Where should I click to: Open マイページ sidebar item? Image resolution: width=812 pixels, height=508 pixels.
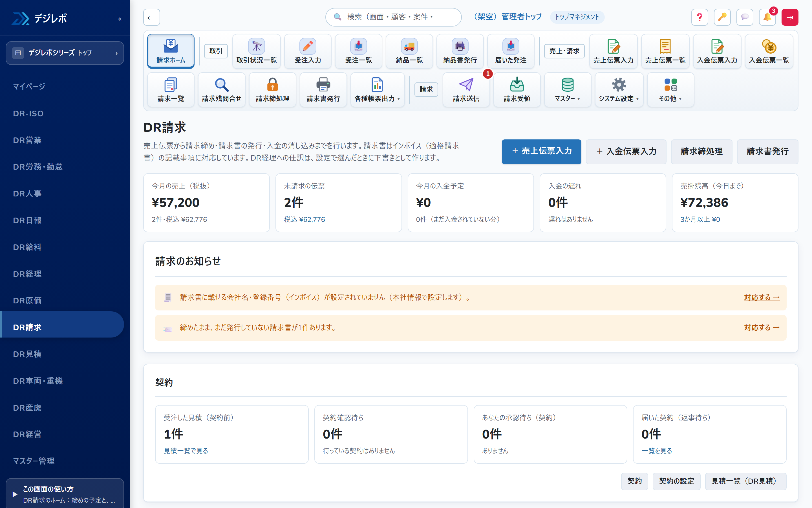tap(62, 86)
